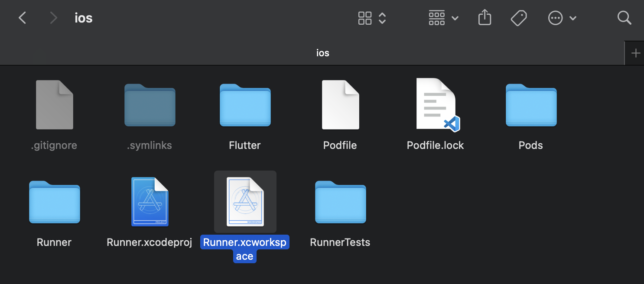Click the .gitignore file name
This screenshot has width=644, height=284.
54,145
